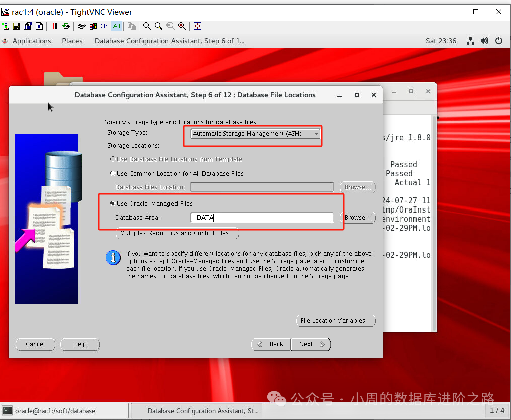Image resolution: width=511 pixels, height=420 pixels.
Task: Click the Full Screen toolbar icon
Action: (197, 26)
